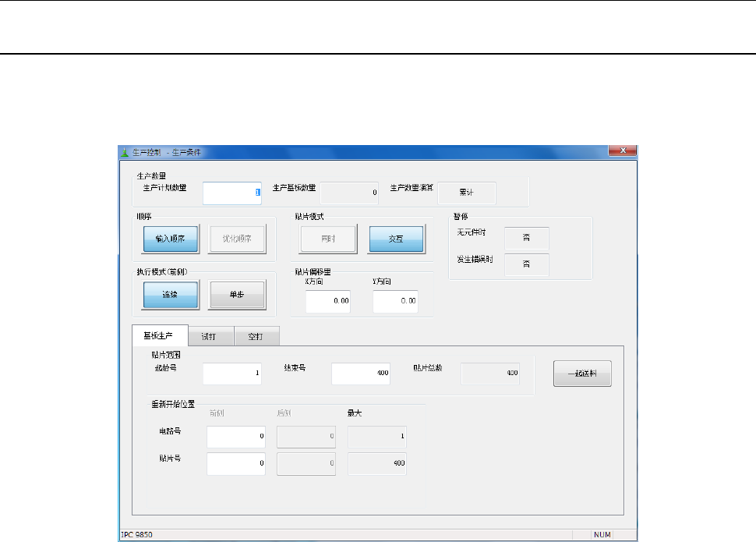Close the 生产条件 dialog window
Screen dimensions: 756x542
coord(623,151)
